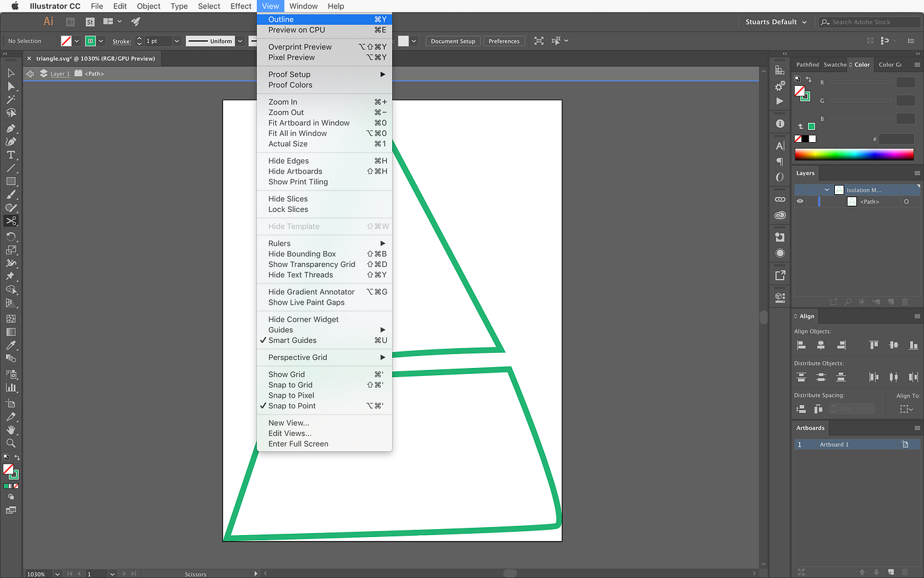This screenshot has width=924, height=578.
Task: Select the Scissors tool in the toolbar
Action: pos(11,221)
